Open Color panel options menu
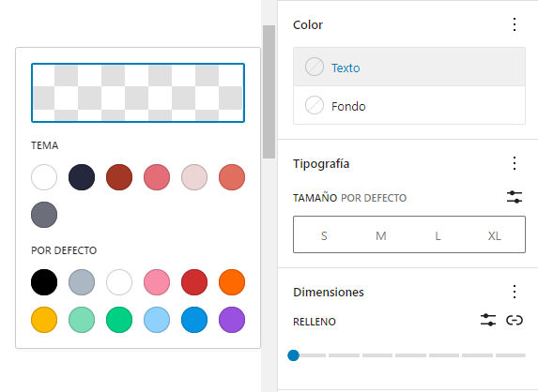The image size is (538, 392). [514, 24]
